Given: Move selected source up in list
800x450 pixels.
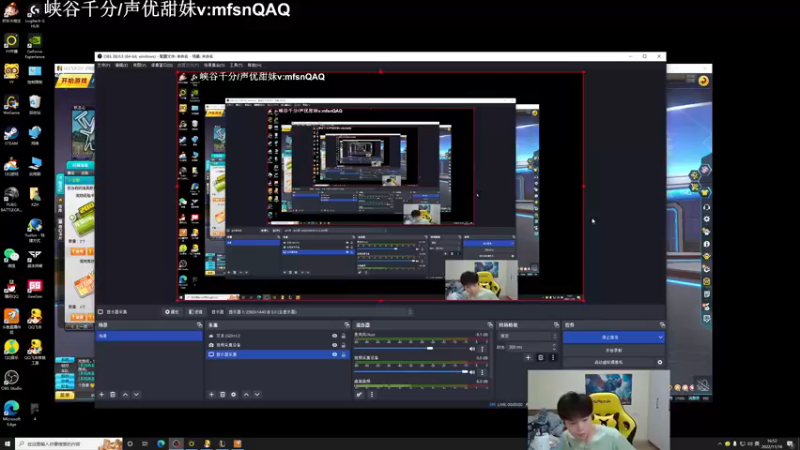Looking at the screenshot, I should (x=246, y=394).
